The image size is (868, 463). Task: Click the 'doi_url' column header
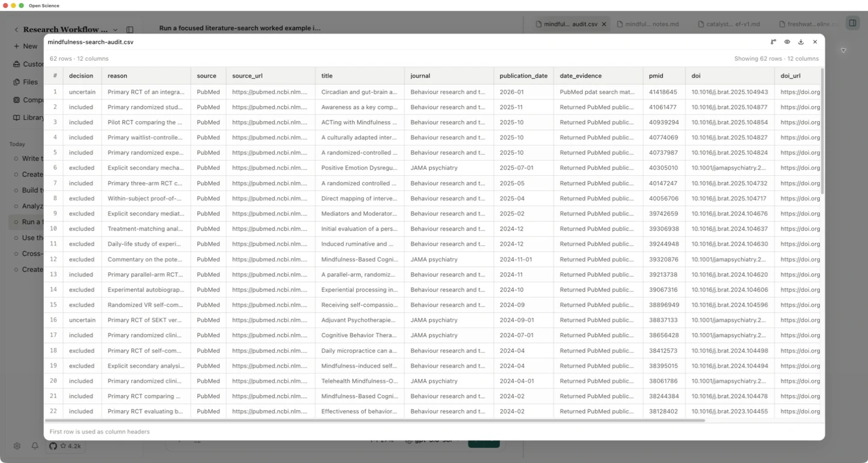(798, 76)
